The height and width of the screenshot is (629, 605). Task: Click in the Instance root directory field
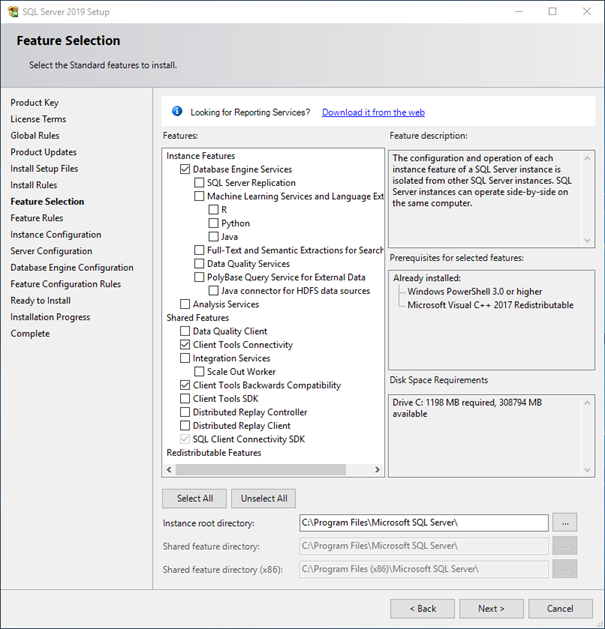tap(424, 523)
